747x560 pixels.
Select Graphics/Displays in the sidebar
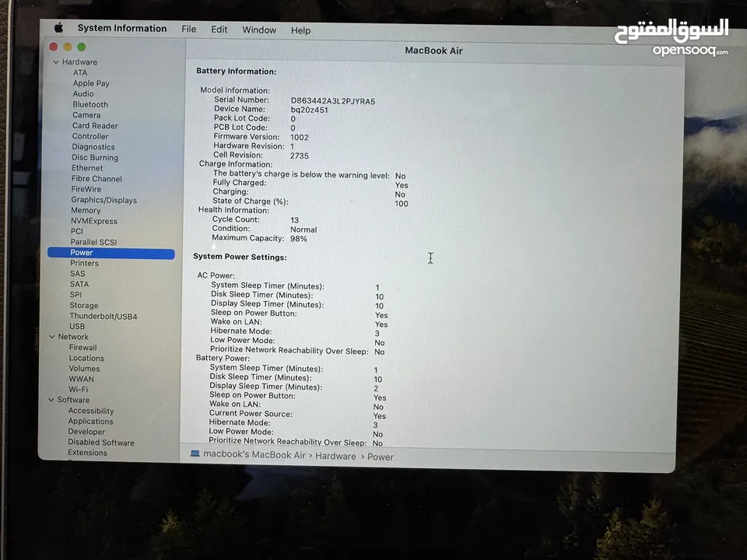[103, 200]
